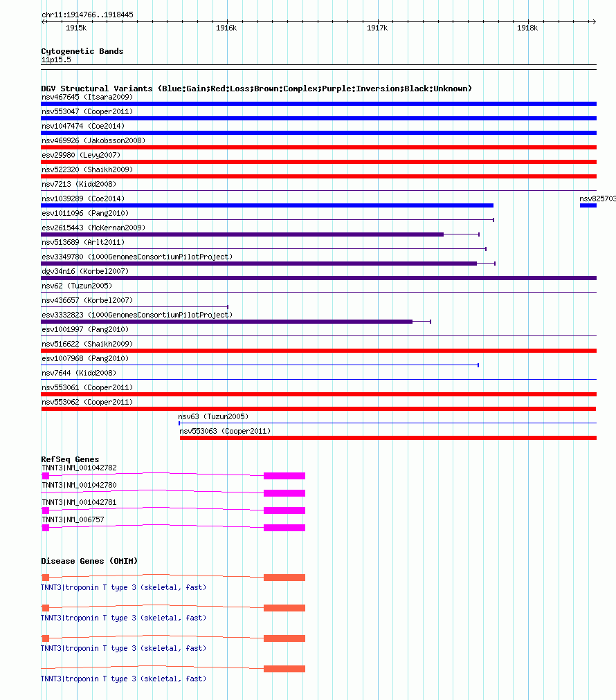This screenshot has height=700, width=616.
Task: Click the TNNT3|NM_001042780 RefSeq transcript
Action: point(79,485)
